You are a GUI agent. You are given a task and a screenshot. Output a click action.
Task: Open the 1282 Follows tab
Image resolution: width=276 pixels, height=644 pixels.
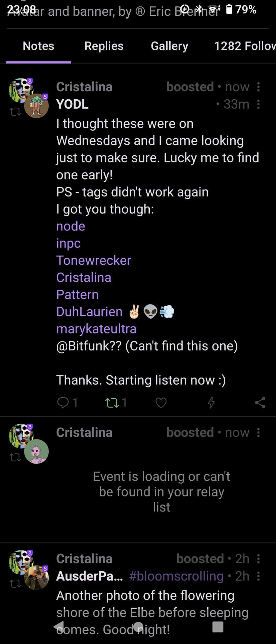pyautogui.click(x=245, y=46)
